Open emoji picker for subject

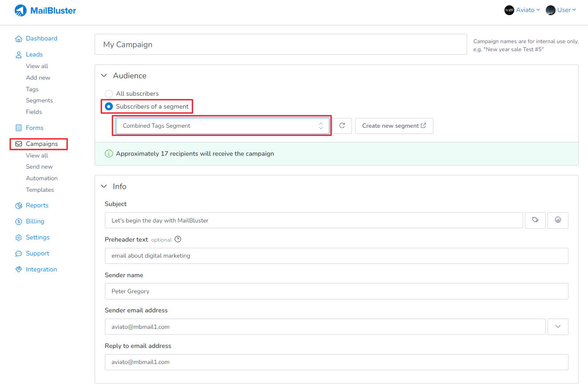point(558,220)
